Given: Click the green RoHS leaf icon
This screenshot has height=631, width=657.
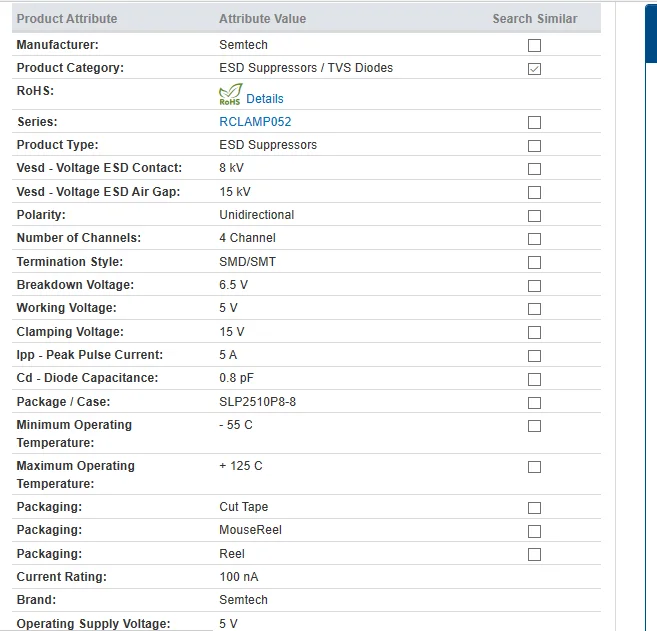Looking at the screenshot, I should [230, 94].
